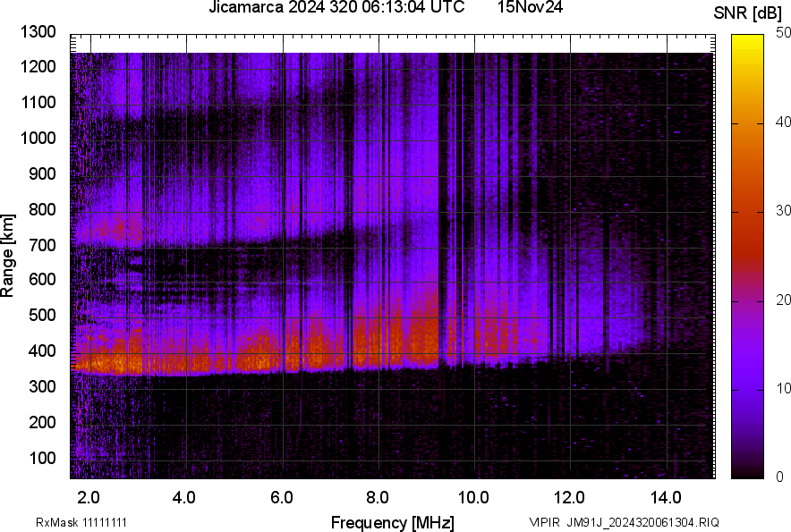Click the SNR [dB] colorbar heading
The width and height of the screenshot is (791, 532).
(750, 13)
